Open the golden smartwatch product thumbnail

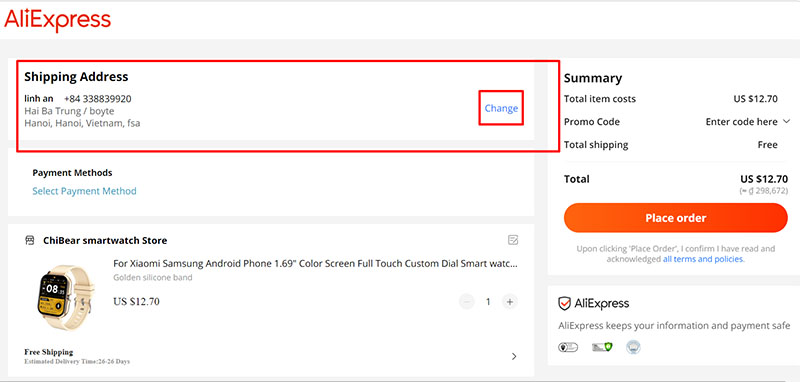tap(65, 297)
